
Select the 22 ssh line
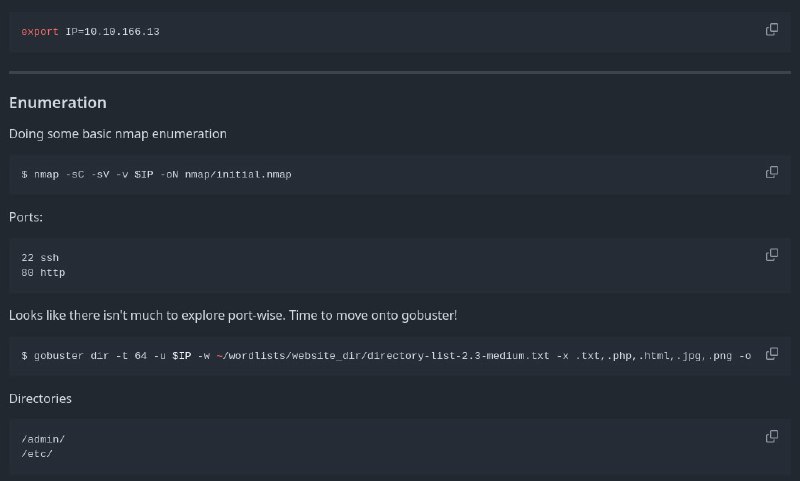40,258
